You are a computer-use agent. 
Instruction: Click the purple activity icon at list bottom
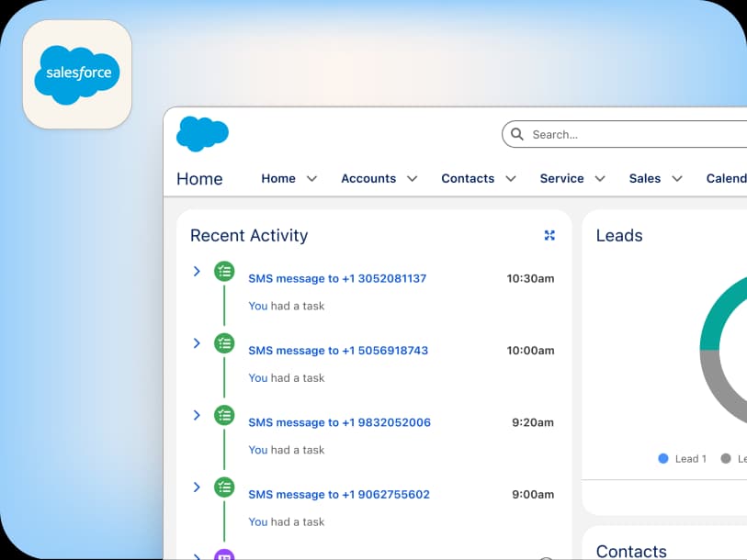[x=224, y=555]
